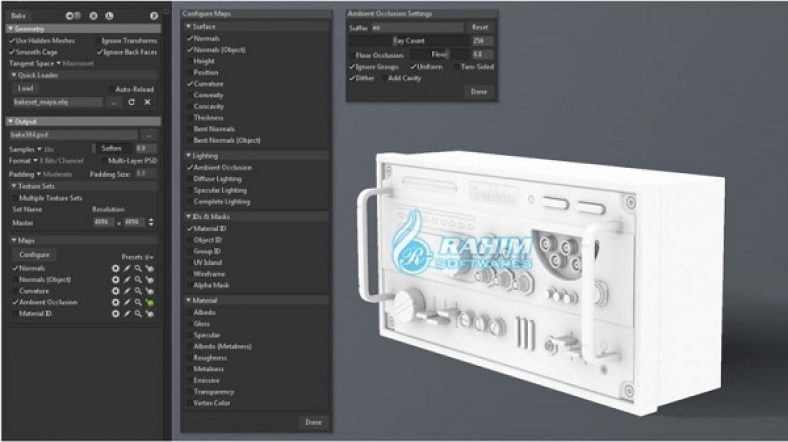Click reload icon next to bakeset_maya.obj
Image resolution: width=788 pixels, height=442 pixels.
[x=132, y=102]
